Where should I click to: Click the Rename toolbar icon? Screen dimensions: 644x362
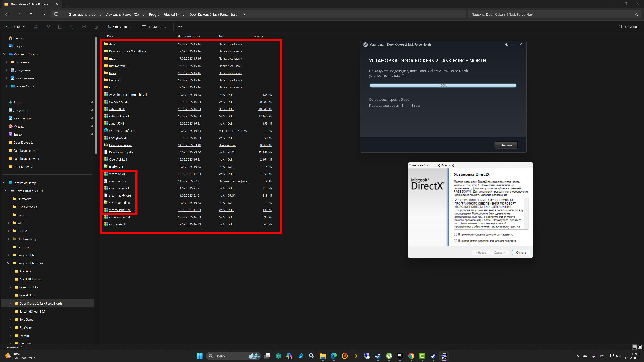(72, 27)
